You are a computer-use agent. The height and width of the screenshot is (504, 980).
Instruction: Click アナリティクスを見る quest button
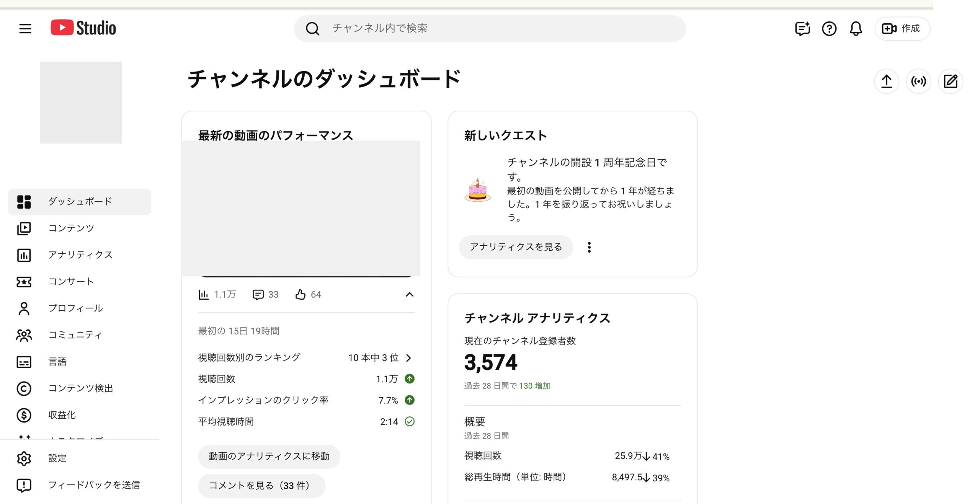pyautogui.click(x=516, y=247)
